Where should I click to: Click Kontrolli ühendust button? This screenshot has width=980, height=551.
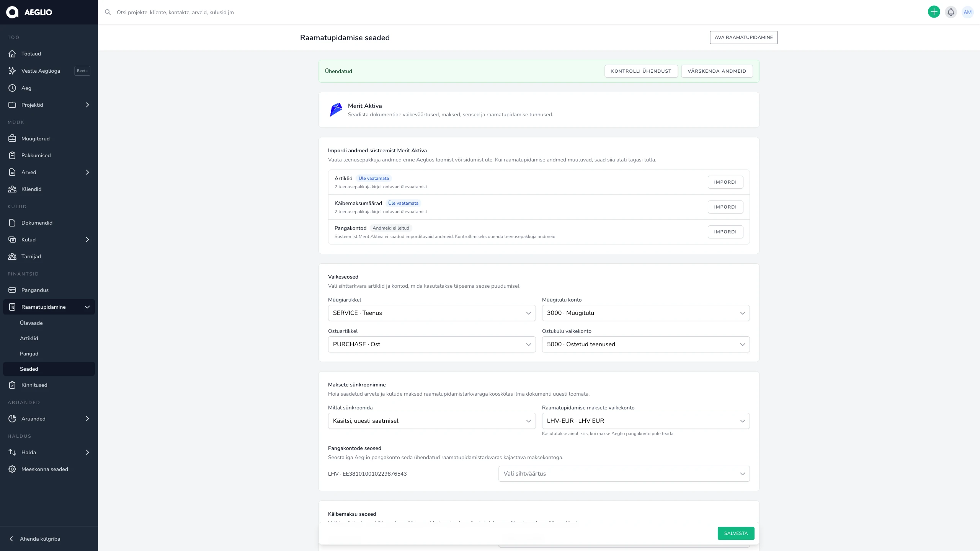pos(641,71)
